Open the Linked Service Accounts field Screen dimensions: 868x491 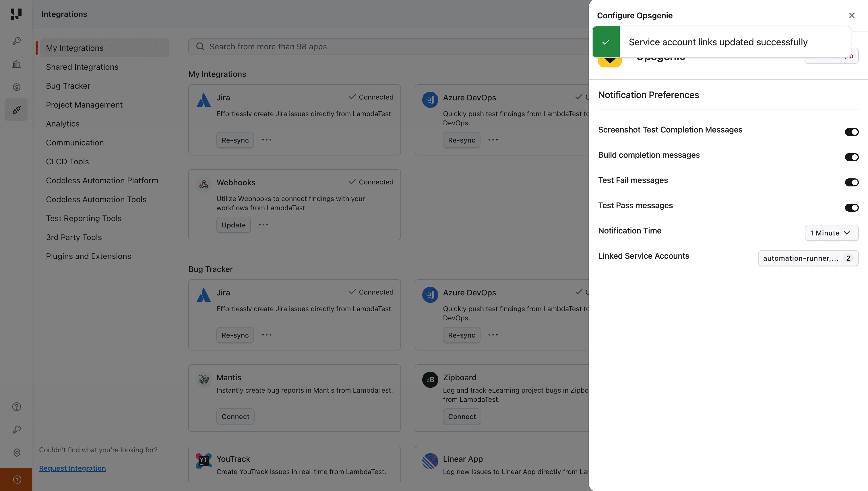(x=808, y=258)
